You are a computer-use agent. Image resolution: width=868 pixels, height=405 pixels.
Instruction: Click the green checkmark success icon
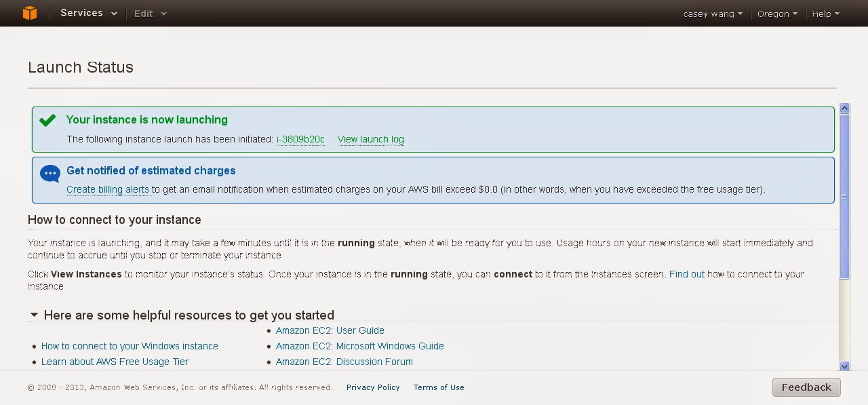(47, 120)
